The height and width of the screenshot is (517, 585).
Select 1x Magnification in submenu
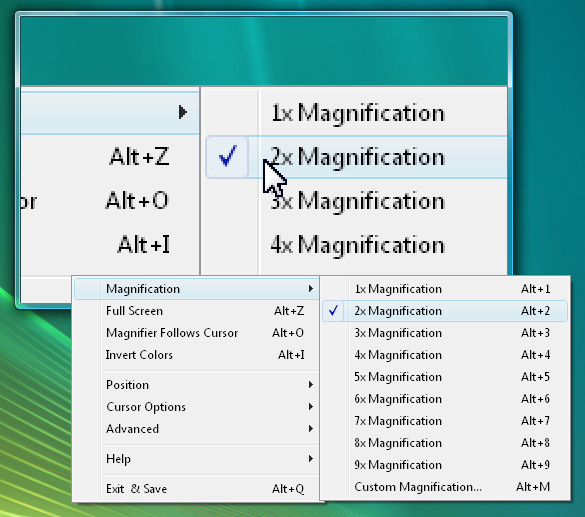445,289
